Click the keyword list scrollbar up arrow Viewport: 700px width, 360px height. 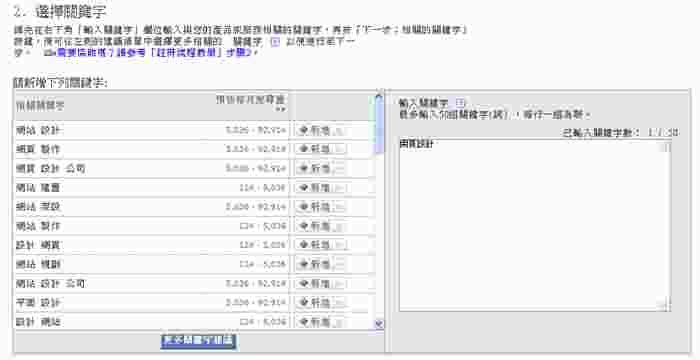(379, 96)
